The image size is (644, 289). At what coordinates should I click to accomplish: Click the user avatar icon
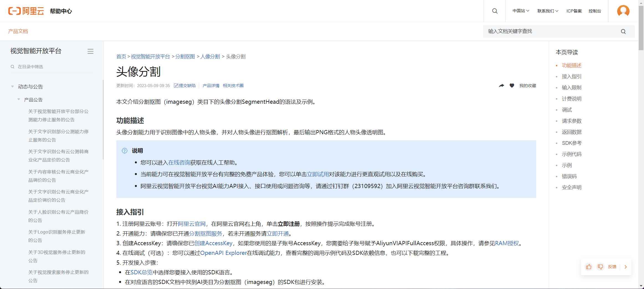pos(623,11)
